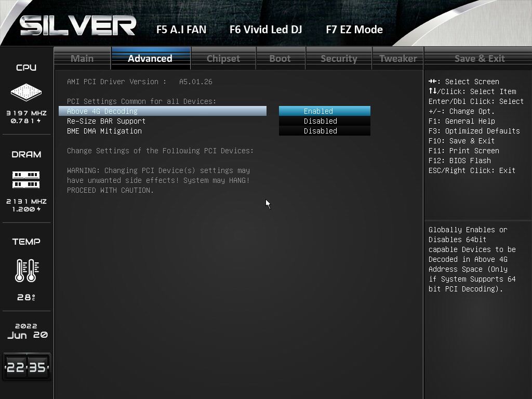
Task: Open the Boot tab
Action: pyautogui.click(x=280, y=58)
